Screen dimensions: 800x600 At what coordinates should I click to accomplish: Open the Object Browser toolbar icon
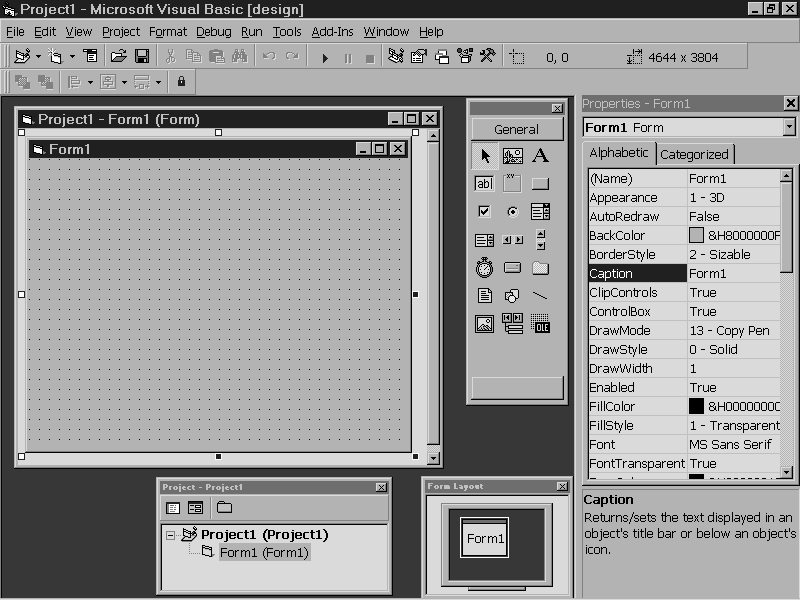pos(465,56)
